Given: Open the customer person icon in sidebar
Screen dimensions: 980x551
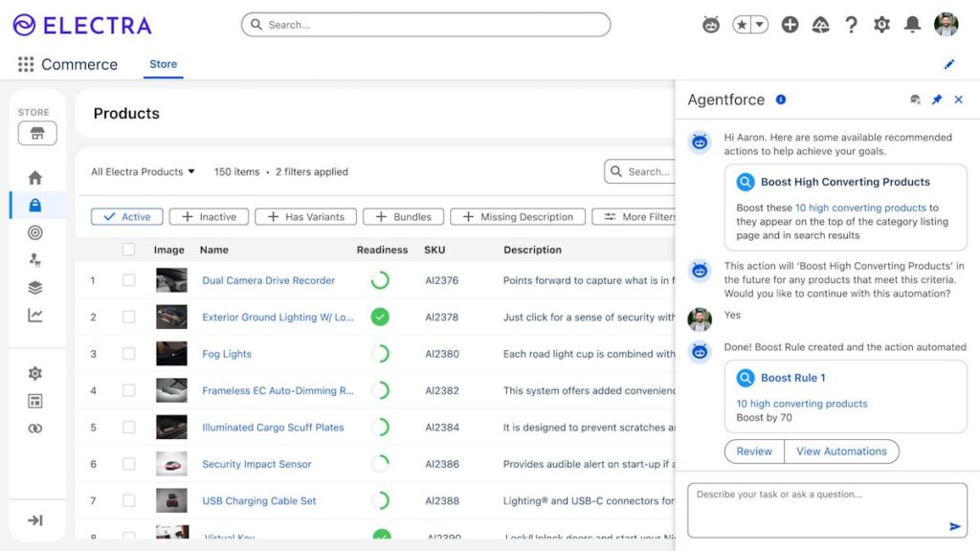Looking at the screenshot, I should click(35, 260).
